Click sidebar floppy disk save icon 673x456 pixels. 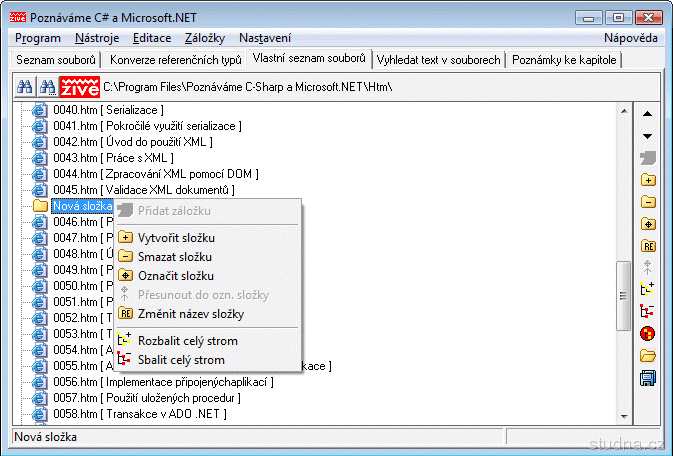648,378
